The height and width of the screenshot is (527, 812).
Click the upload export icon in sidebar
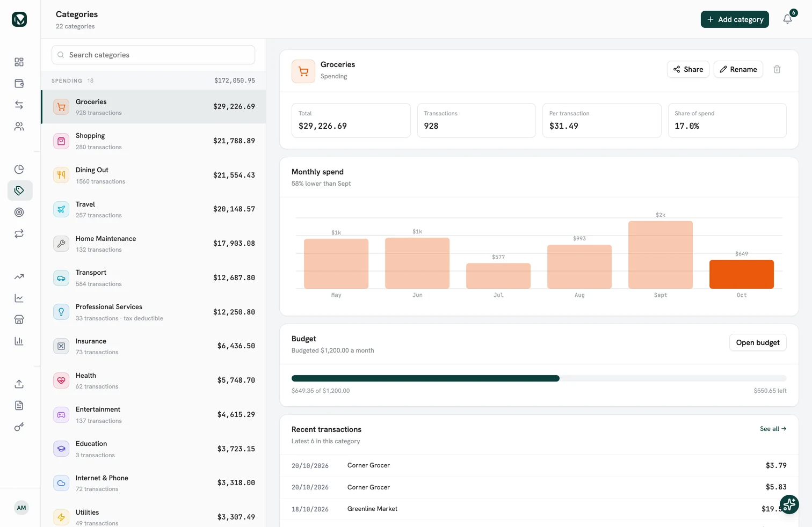point(19,384)
